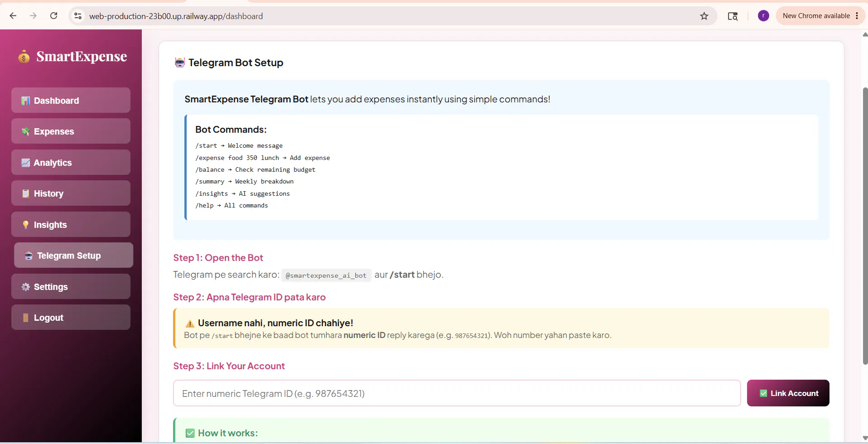Click the Expenses money icon in sidebar
The image size is (868, 444).
click(26, 131)
